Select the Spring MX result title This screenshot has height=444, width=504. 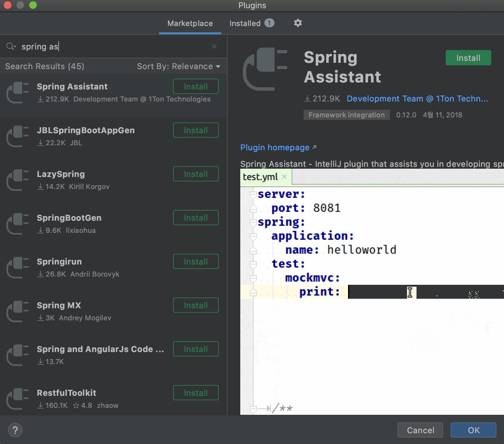[59, 305]
